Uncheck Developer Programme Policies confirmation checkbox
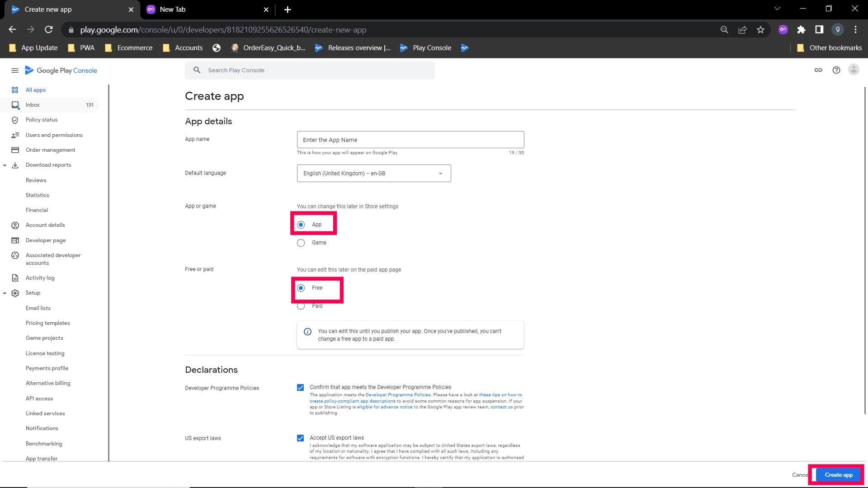The width and height of the screenshot is (868, 488). pyautogui.click(x=300, y=388)
